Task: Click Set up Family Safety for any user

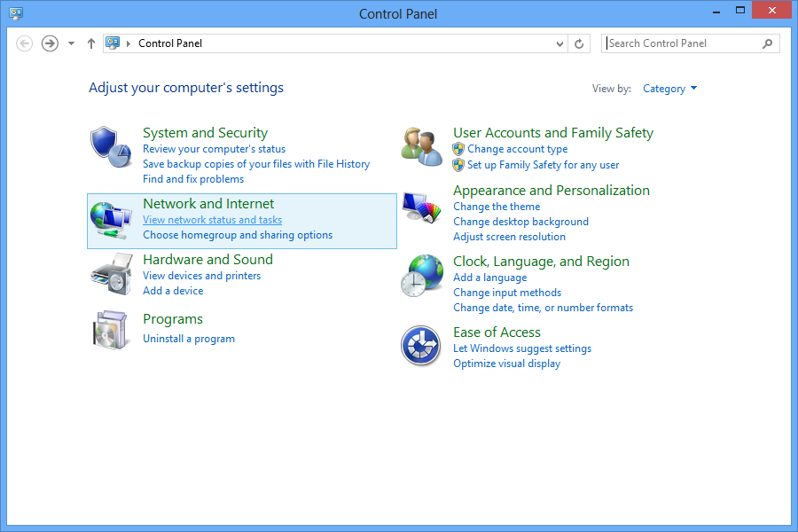Action: (x=543, y=165)
